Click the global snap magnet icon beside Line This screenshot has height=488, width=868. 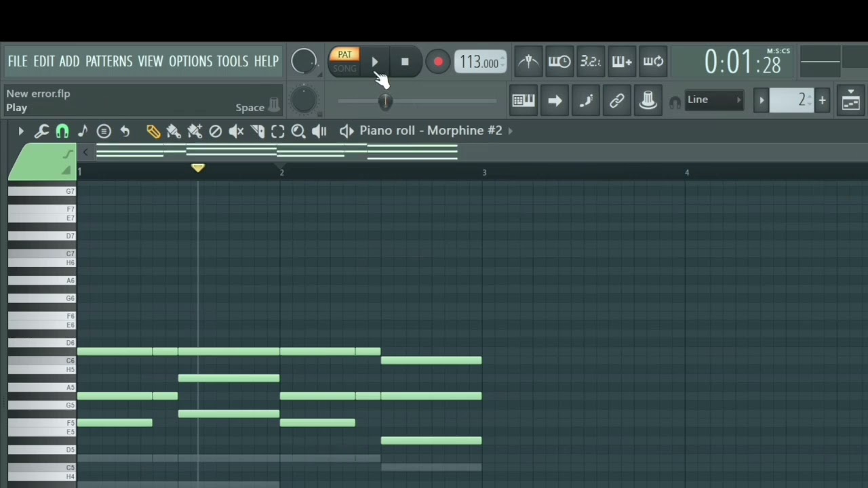click(675, 102)
